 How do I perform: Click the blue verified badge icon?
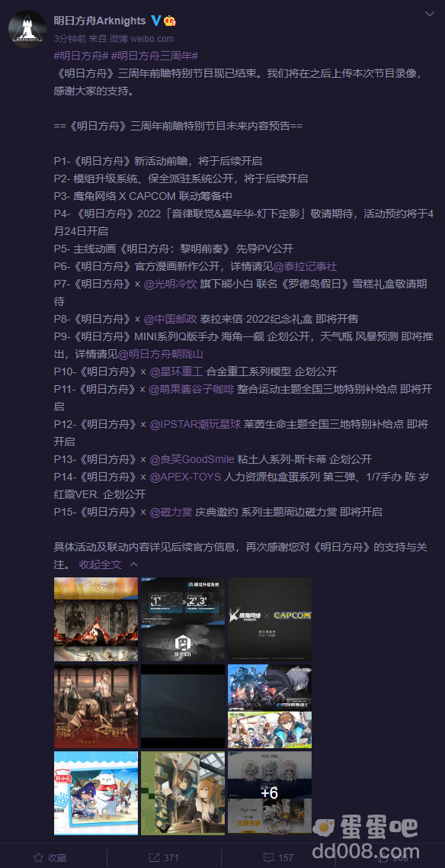pyautogui.click(x=156, y=21)
